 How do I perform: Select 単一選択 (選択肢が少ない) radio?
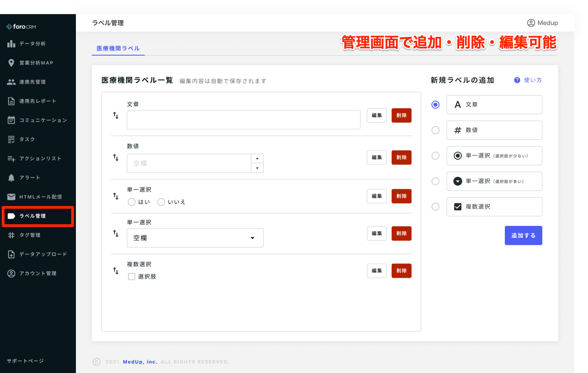(x=435, y=156)
